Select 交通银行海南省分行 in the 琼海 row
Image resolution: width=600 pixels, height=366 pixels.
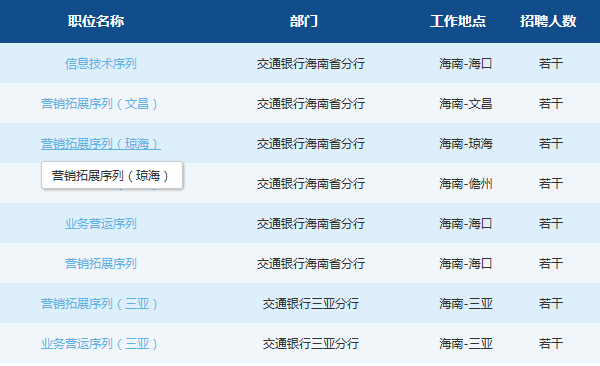point(311,144)
